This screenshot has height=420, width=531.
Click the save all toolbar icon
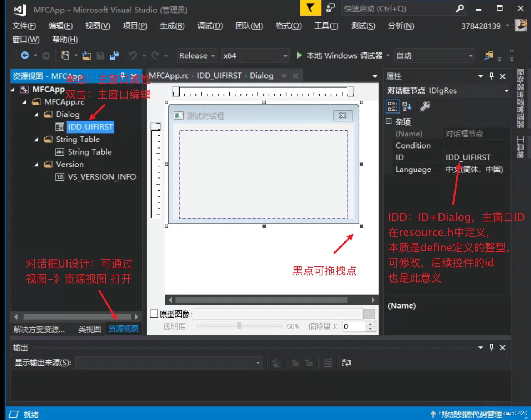point(114,56)
